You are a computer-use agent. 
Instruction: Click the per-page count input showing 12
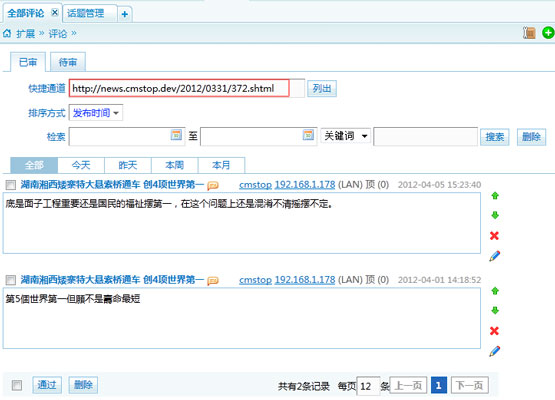(x=368, y=386)
